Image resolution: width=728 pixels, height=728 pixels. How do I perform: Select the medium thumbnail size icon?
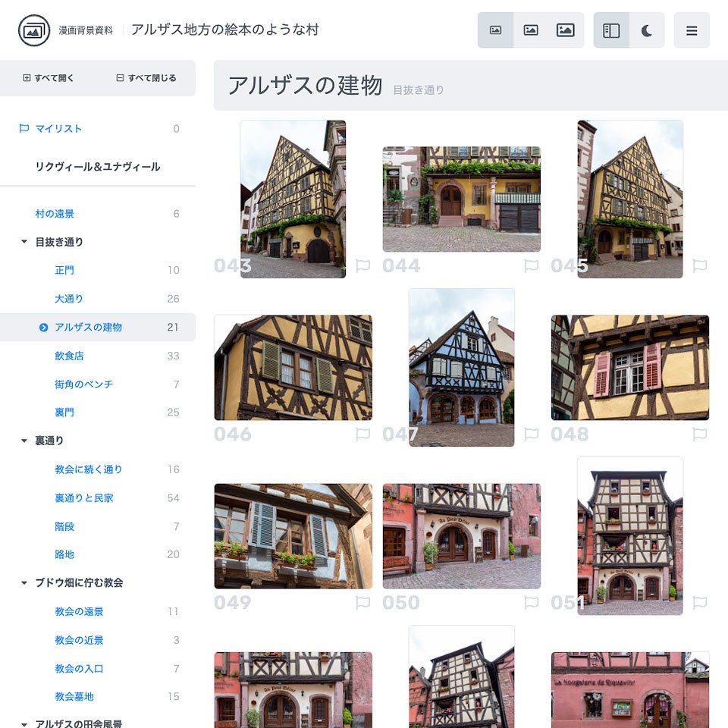pos(531,30)
